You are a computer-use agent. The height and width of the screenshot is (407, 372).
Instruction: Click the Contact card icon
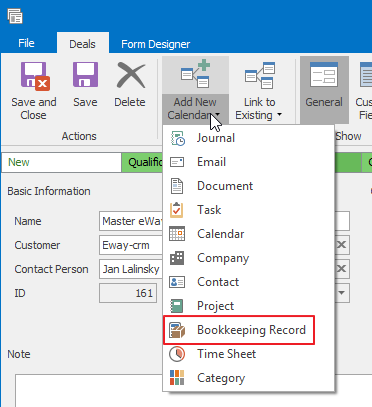(x=177, y=282)
